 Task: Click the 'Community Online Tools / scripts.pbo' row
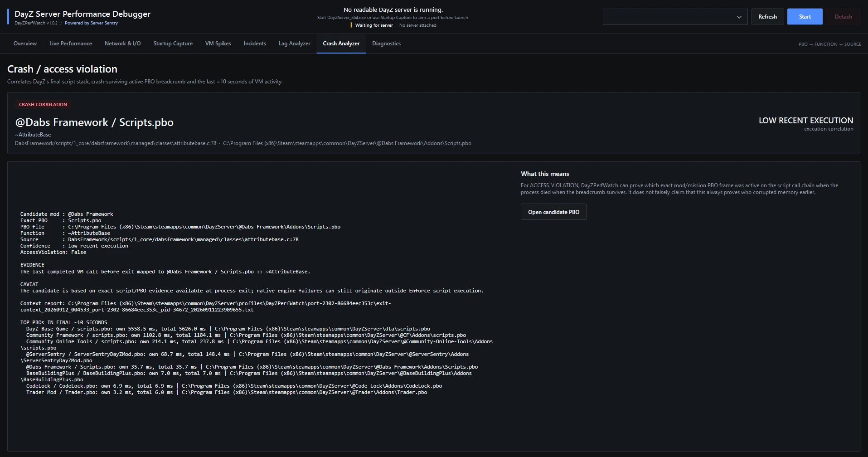[x=257, y=345]
